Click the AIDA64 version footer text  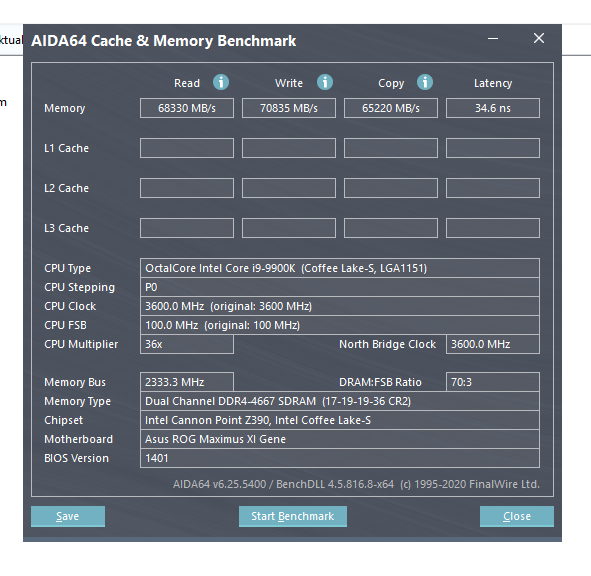[x=356, y=484]
